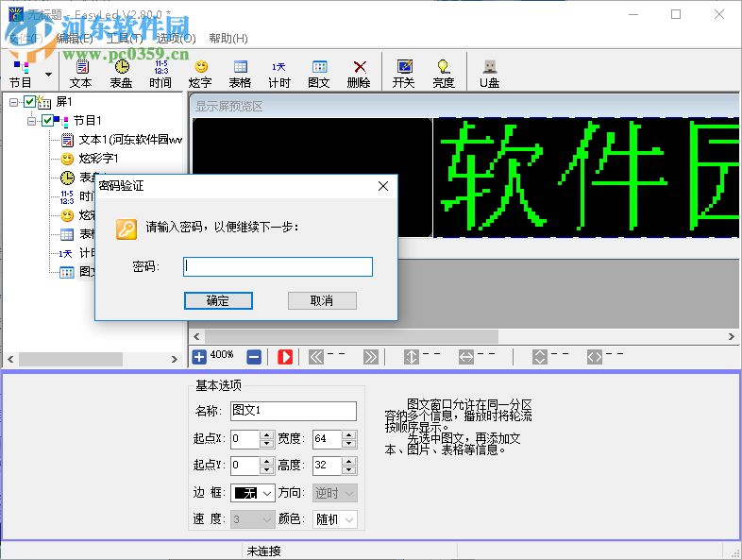Image resolution: width=742 pixels, height=560 pixels.
Task: Click tree panel scrollbar right arrow
Action: pos(174,359)
